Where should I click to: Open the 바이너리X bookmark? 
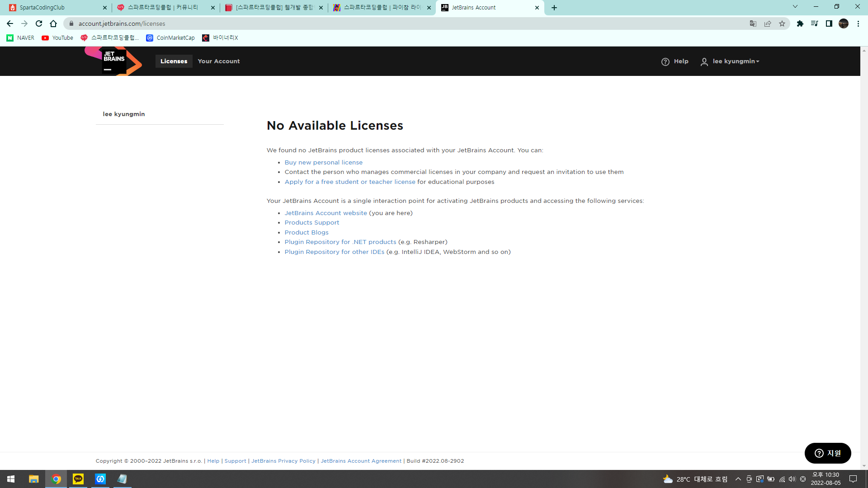point(220,38)
